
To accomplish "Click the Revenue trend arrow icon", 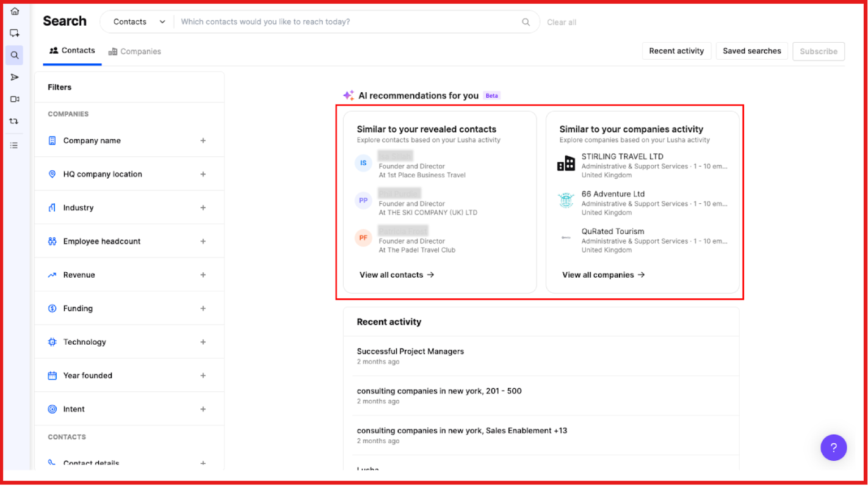I will click(x=52, y=275).
